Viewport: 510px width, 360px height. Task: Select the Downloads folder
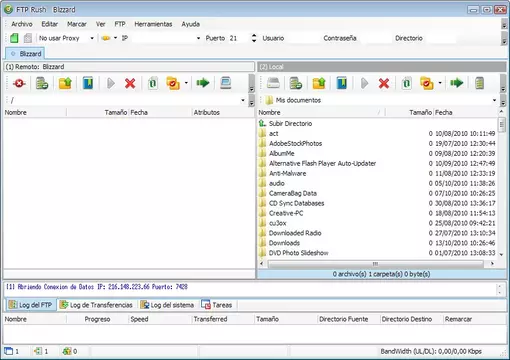coord(284,243)
